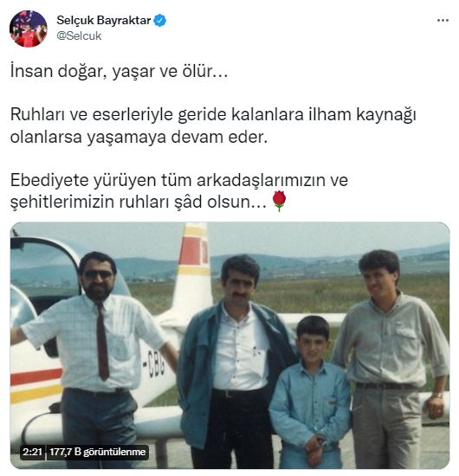
Task: Click the 2:21 video duration label
Action: [33, 452]
